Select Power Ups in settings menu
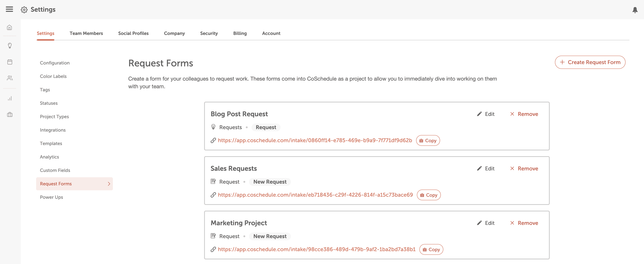Screen dimensions: 644x264 pos(51,197)
